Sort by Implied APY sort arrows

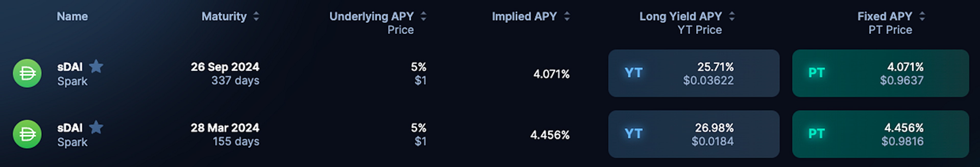click(x=567, y=16)
